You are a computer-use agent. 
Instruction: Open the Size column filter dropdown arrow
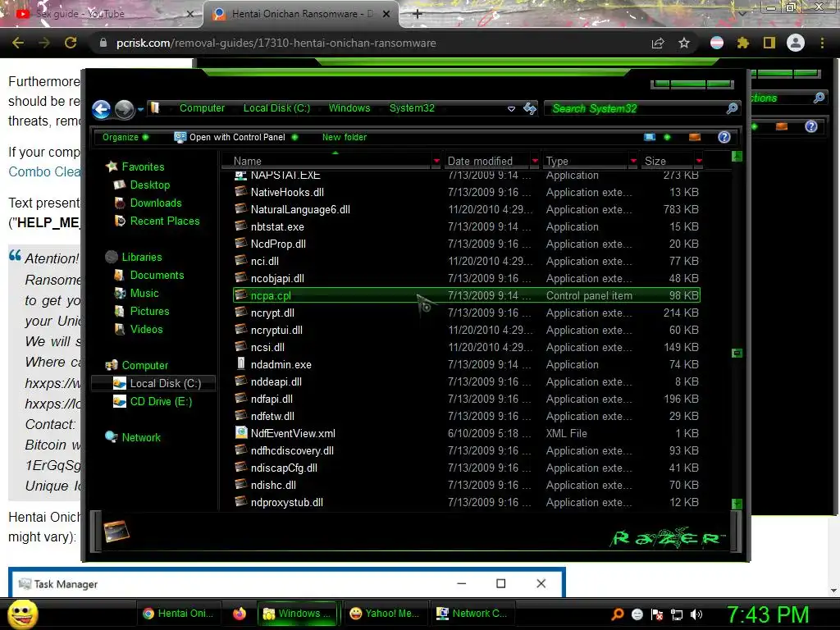pos(699,161)
